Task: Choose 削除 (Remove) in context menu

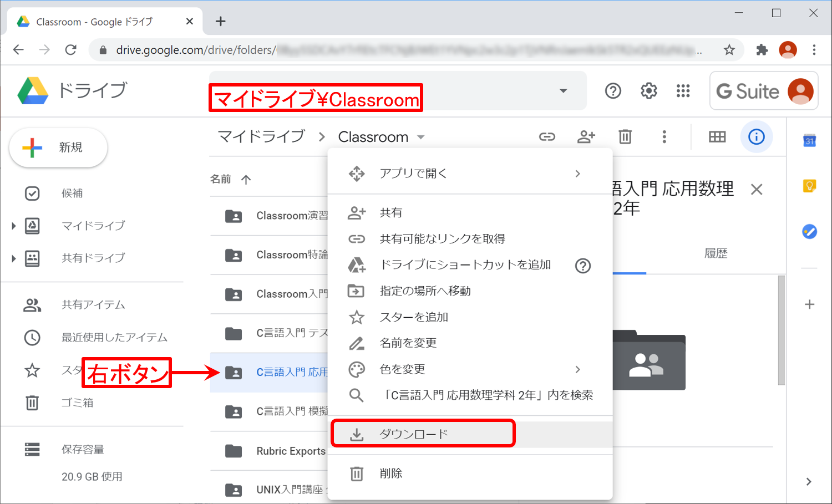Action: pyautogui.click(x=470, y=474)
